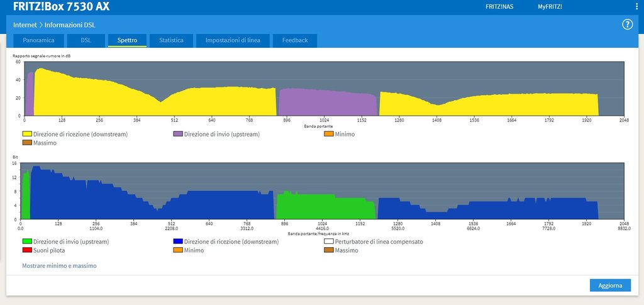
Task: Open the MyFRITZ! link
Action: tap(550, 7)
